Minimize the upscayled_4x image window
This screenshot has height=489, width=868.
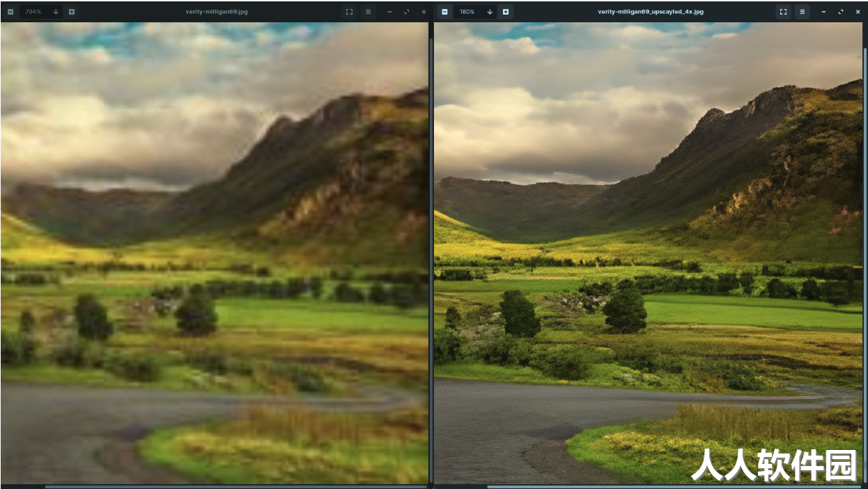coord(823,12)
